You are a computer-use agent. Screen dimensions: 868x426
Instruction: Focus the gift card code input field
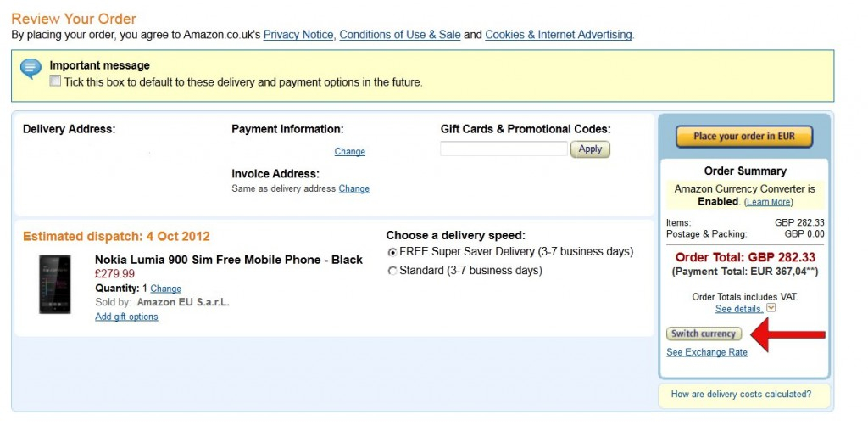504,149
